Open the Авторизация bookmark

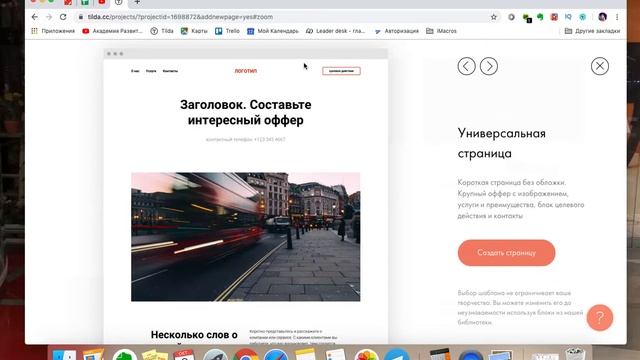click(397, 31)
